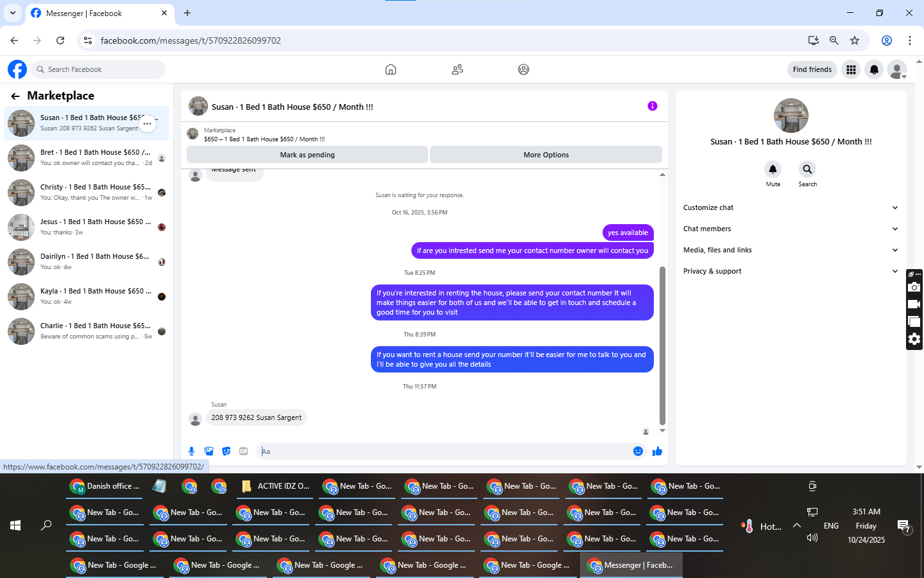Start video recording from floating toolbar
Viewport: 924px width, 578px height.
(914, 304)
